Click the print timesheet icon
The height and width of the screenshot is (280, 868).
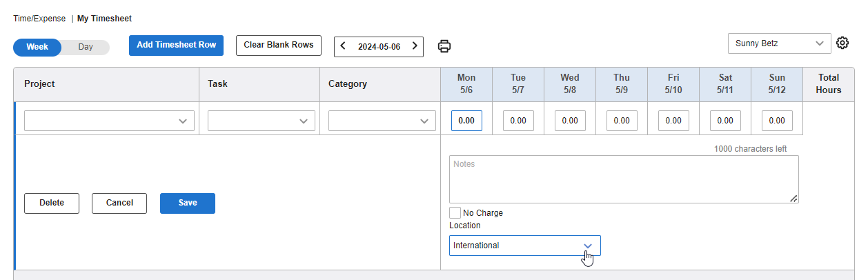444,46
